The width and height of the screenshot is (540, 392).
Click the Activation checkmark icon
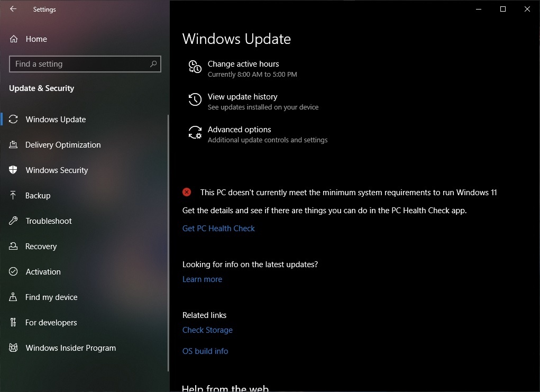click(13, 271)
